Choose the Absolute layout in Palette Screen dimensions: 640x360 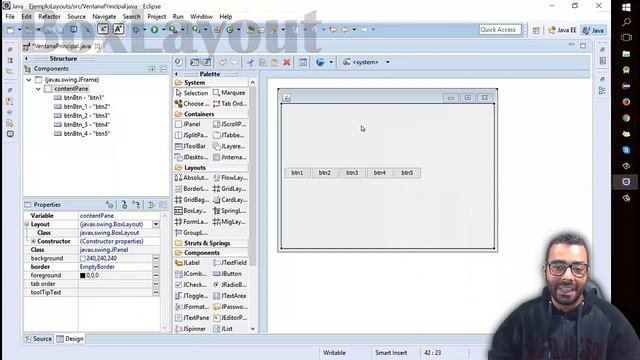pos(191,178)
